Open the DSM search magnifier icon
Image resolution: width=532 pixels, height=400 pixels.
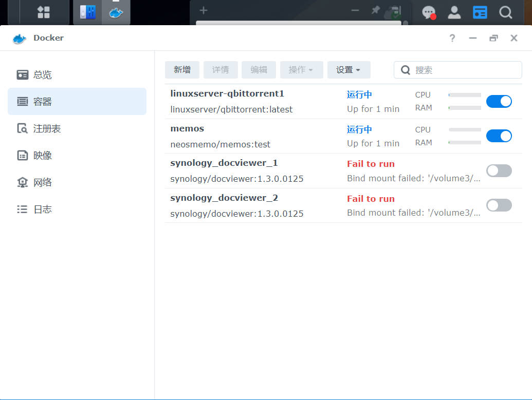coord(506,12)
